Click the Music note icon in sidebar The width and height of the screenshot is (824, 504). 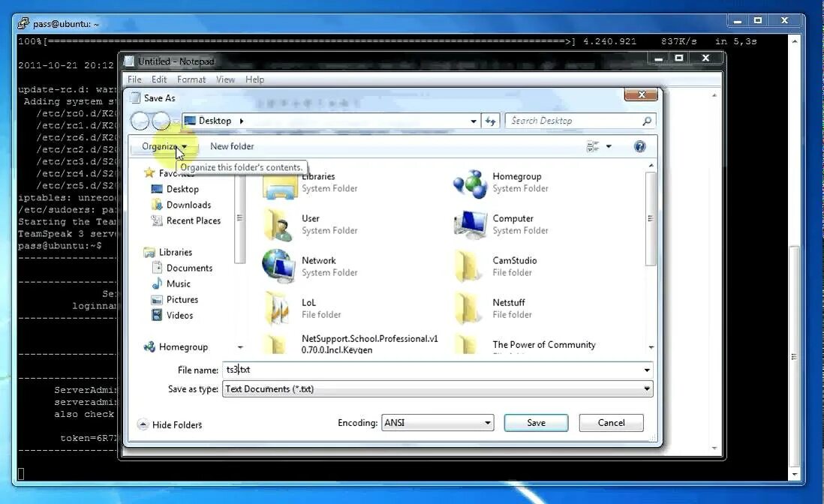157,283
